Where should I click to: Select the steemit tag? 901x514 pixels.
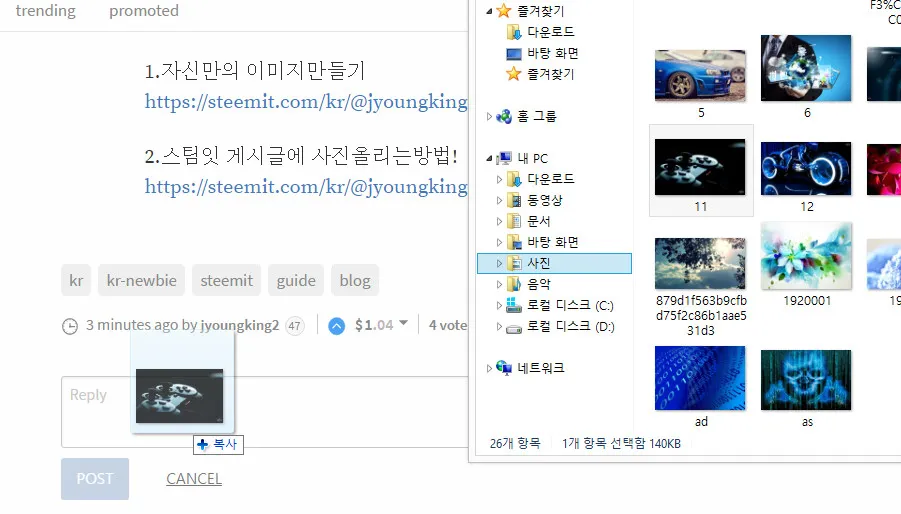[226, 280]
